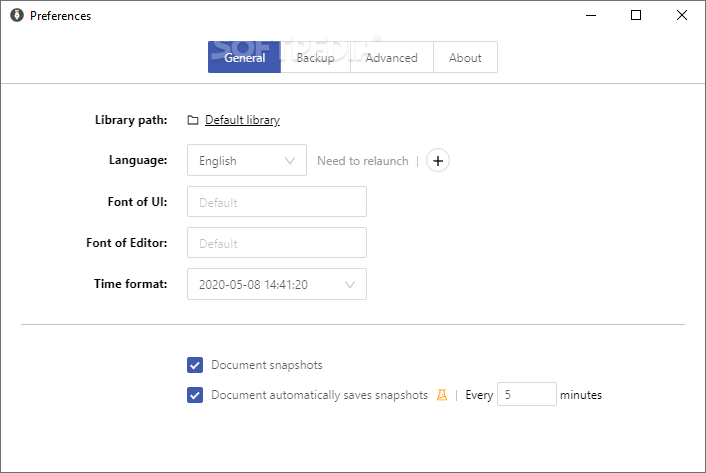The image size is (706, 473).
Task: Click the 'Time format:' label
Action: click(131, 284)
